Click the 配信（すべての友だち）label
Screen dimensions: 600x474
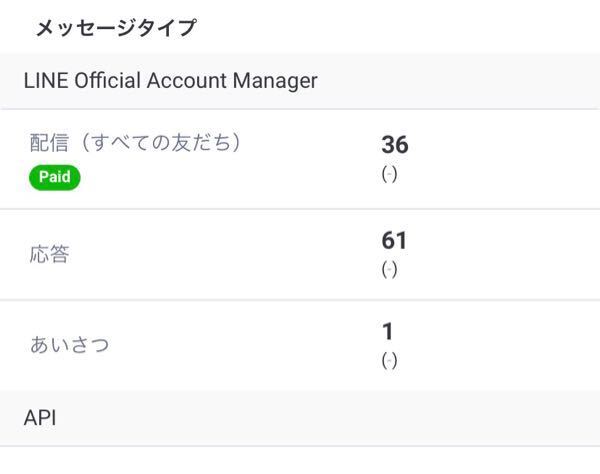point(136,142)
